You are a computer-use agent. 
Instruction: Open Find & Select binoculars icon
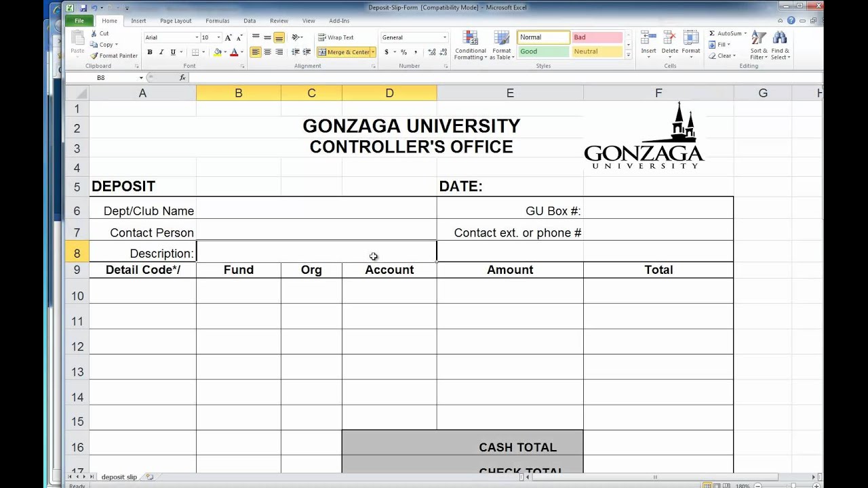point(780,39)
